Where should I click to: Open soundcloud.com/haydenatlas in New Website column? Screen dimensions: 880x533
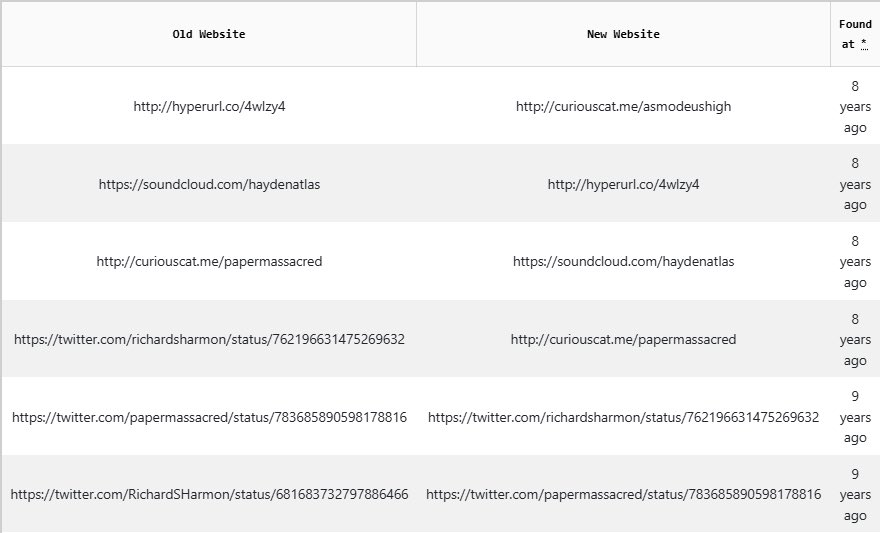(624, 261)
